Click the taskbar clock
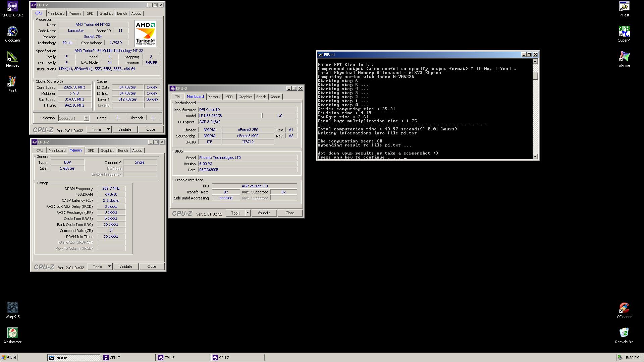 pos(632,358)
